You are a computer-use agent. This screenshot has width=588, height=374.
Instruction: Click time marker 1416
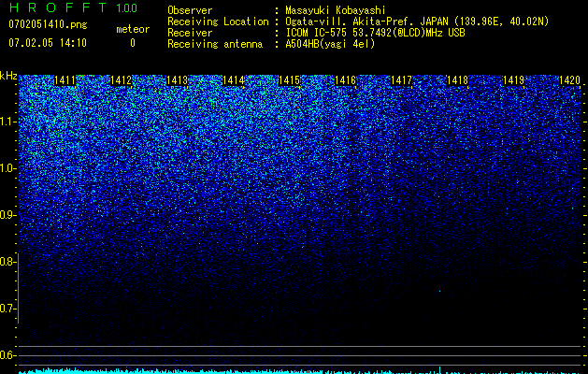[x=345, y=80]
